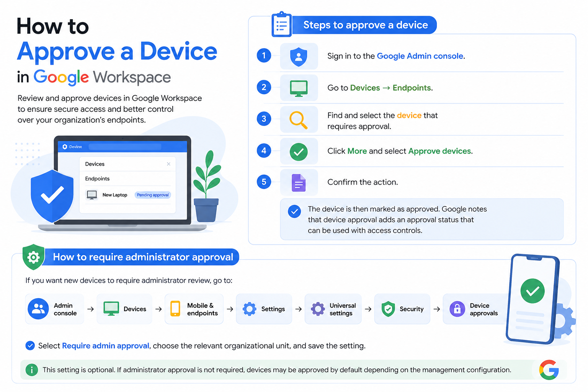Click the green checkmark circle icon in step 4
The width and height of the screenshot is (588, 392).
click(x=299, y=152)
